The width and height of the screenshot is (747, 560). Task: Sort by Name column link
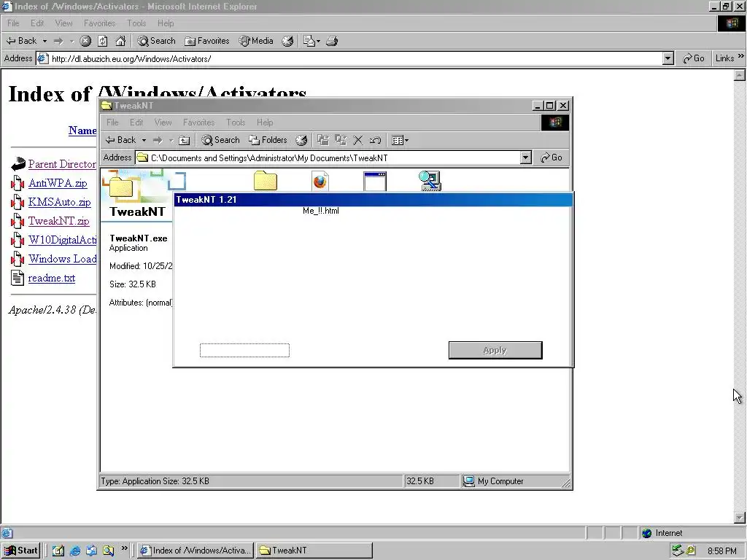tap(82, 131)
